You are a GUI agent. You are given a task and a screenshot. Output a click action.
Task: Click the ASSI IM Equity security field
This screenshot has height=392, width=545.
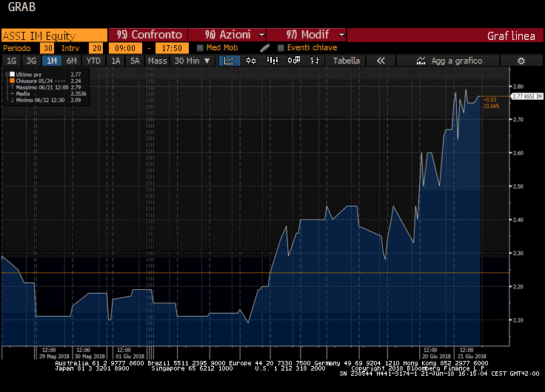click(54, 36)
